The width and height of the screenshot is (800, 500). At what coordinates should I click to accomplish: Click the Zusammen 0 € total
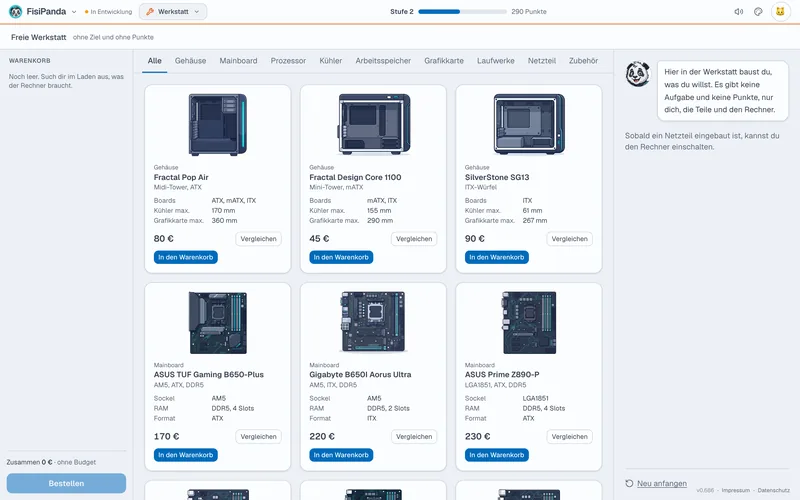coord(30,462)
